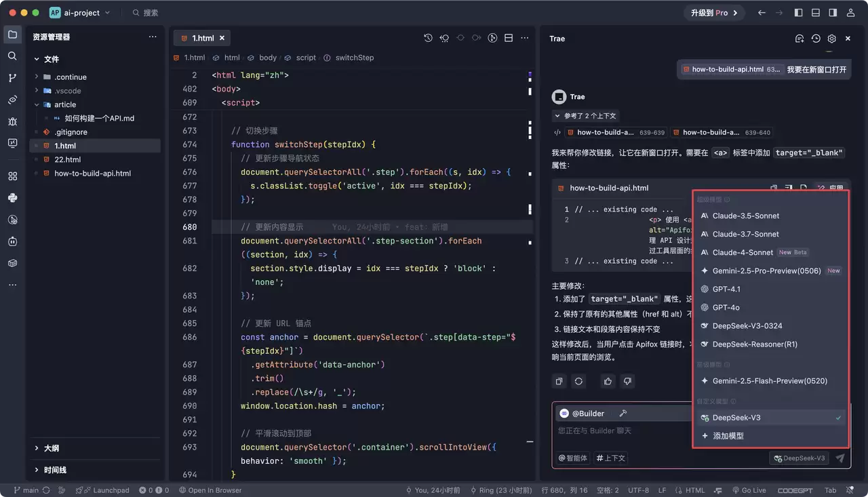Select DeepSeek-Reasoner(R1) model
This screenshot has height=497, width=868.
pos(771,344)
